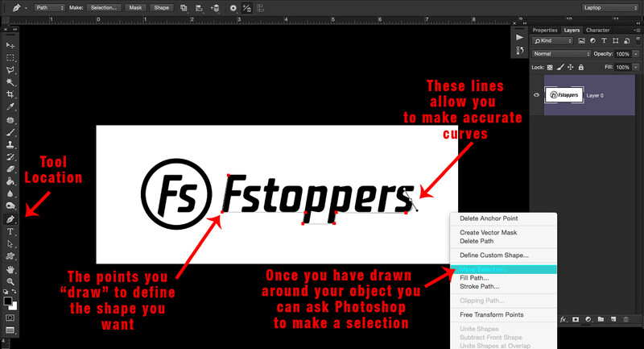The image size is (644, 349).
Task: Select the Zoom tool
Action: 10,281
